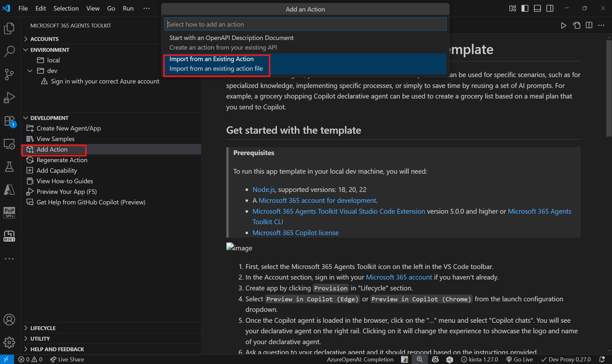The width and height of the screenshot is (612, 364).
Task: Open Customize Layout icon
Action: 512,8
